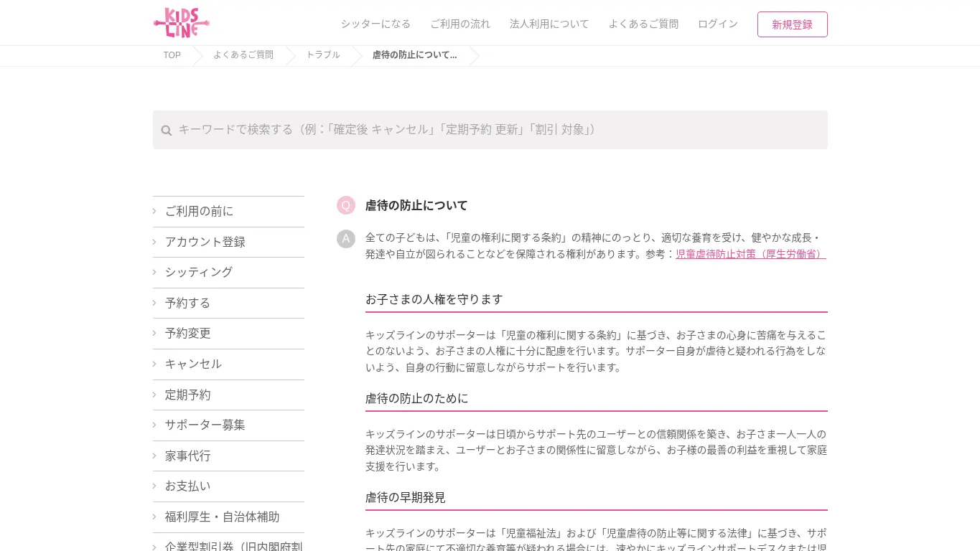Click the gray A answer badge
Screen dimensions: 980x551
pyautogui.click(x=346, y=239)
